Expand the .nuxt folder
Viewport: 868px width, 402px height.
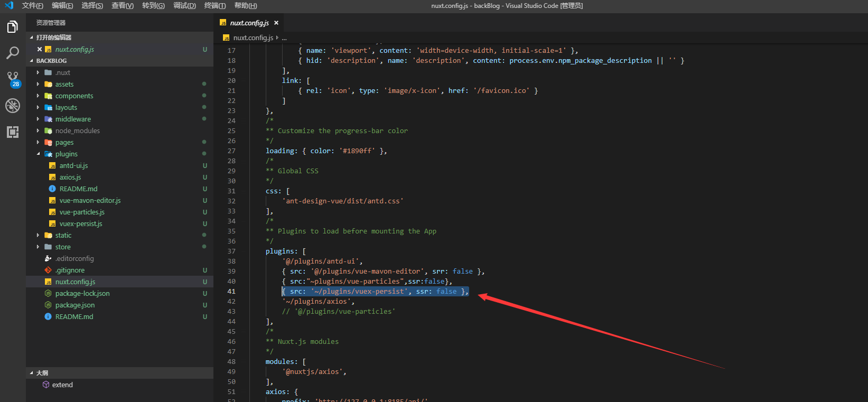click(x=38, y=73)
